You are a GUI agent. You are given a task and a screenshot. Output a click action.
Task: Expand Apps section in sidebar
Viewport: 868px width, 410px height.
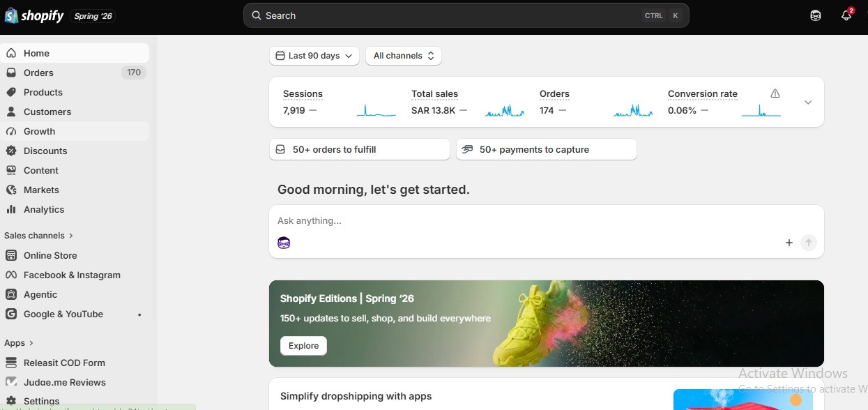point(19,343)
